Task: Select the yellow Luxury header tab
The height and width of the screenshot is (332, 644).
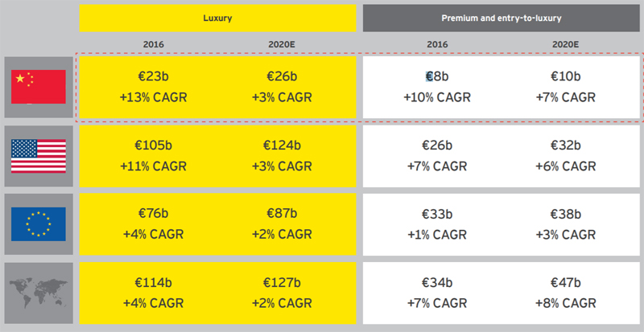Action: coord(217,16)
